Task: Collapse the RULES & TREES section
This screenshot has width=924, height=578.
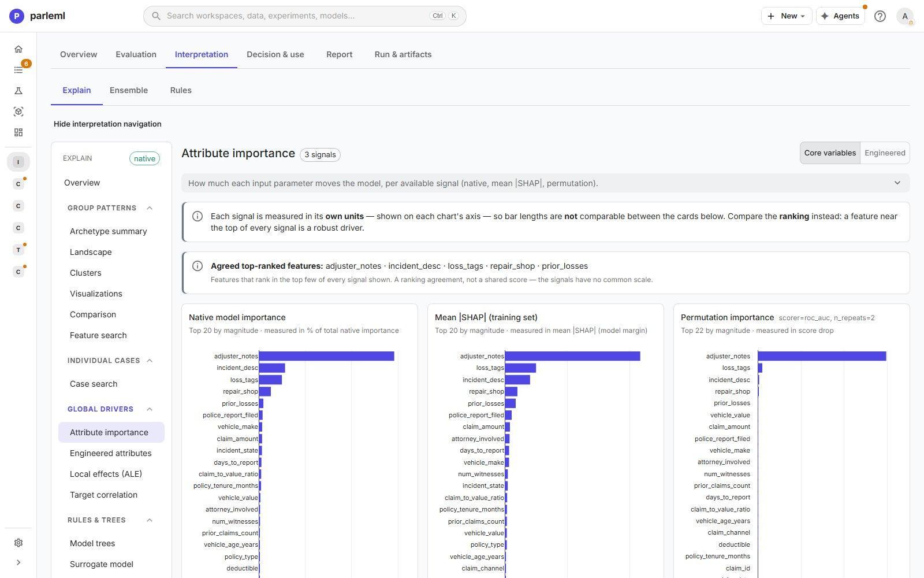Action: 150,520
